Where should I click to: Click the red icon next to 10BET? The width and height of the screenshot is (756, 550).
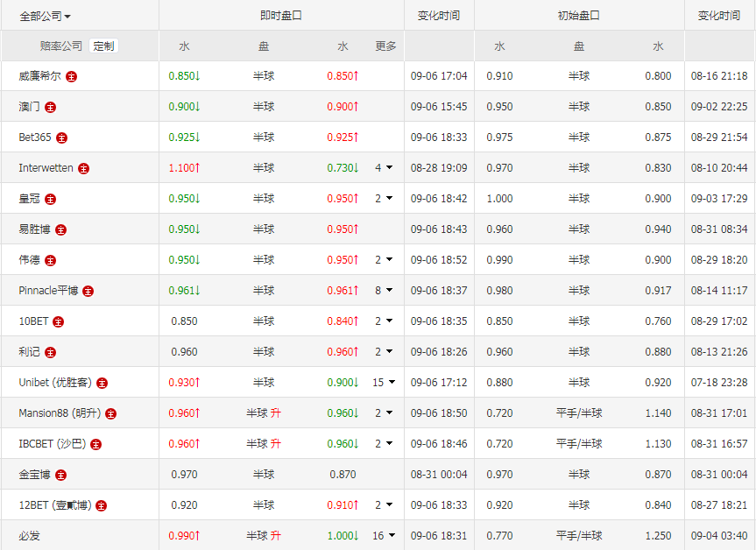click(59, 321)
